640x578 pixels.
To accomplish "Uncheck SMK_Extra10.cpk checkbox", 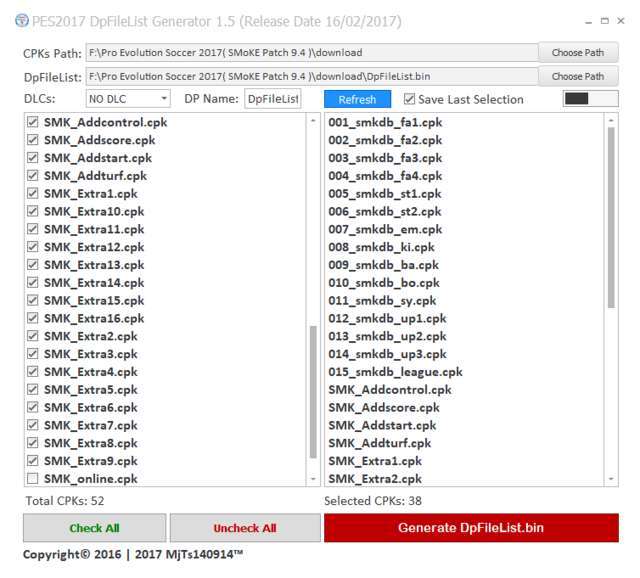I will point(33,211).
